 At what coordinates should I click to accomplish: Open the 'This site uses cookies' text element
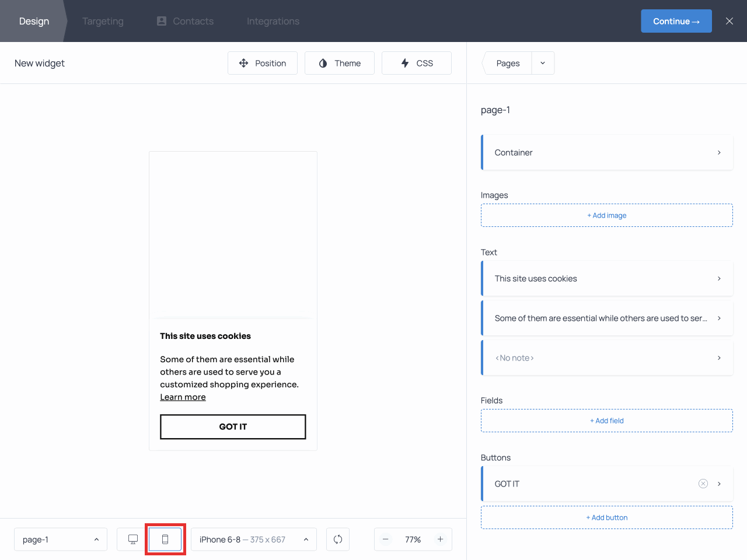[x=607, y=278]
